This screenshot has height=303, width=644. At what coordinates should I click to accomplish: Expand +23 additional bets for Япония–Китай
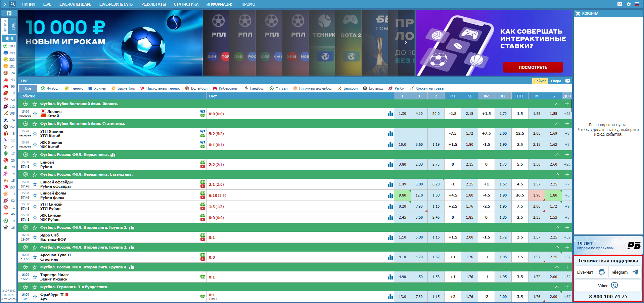[567, 114]
